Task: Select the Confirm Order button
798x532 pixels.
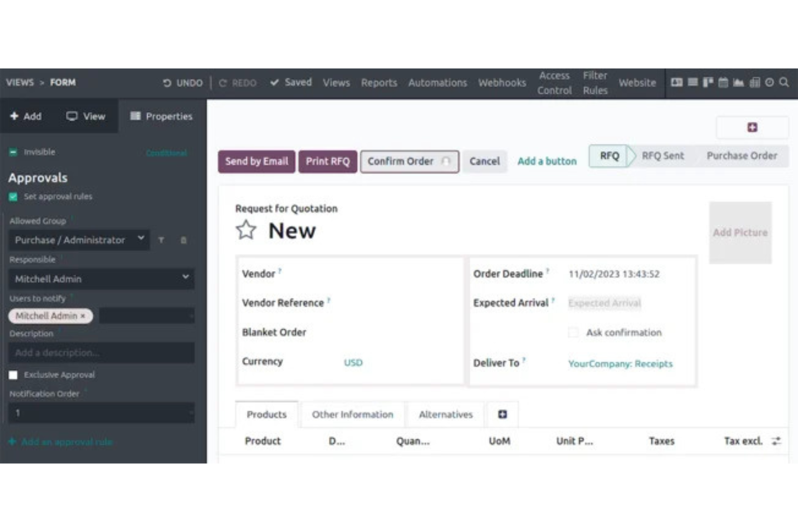Action: [x=409, y=161]
